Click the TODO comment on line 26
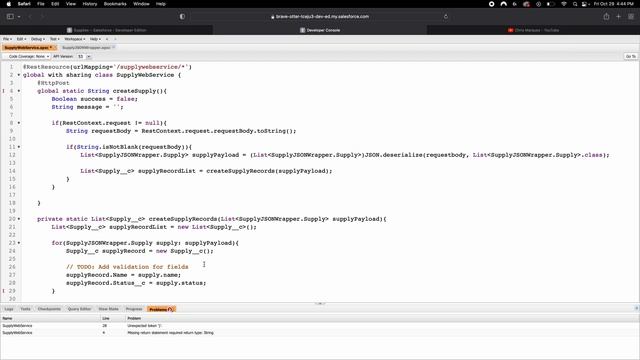The image size is (640, 360). click(x=127, y=267)
